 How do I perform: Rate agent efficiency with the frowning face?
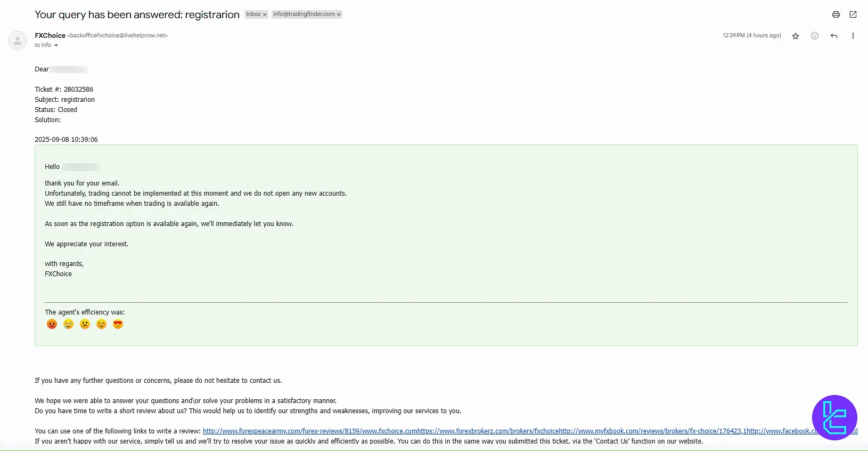click(x=85, y=324)
